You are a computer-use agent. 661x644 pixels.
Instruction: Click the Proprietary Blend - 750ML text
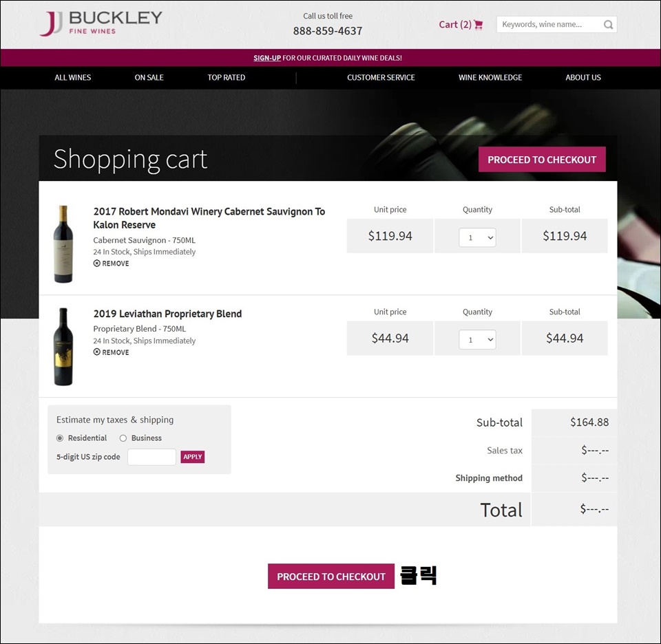coord(140,328)
